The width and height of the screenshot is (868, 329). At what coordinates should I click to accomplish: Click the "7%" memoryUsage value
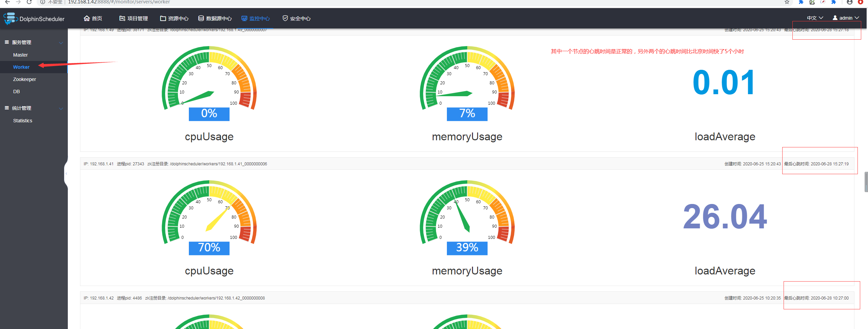467,114
